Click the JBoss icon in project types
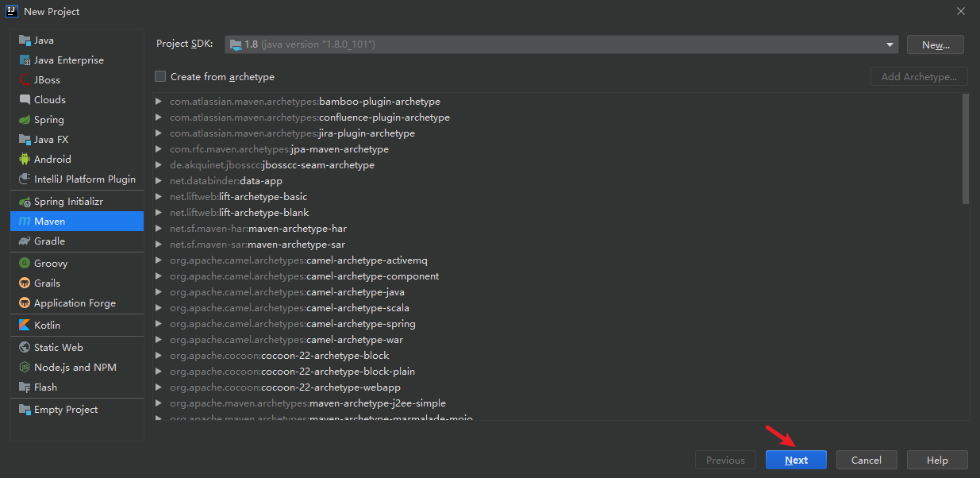The width and height of the screenshot is (980, 478). click(25, 80)
